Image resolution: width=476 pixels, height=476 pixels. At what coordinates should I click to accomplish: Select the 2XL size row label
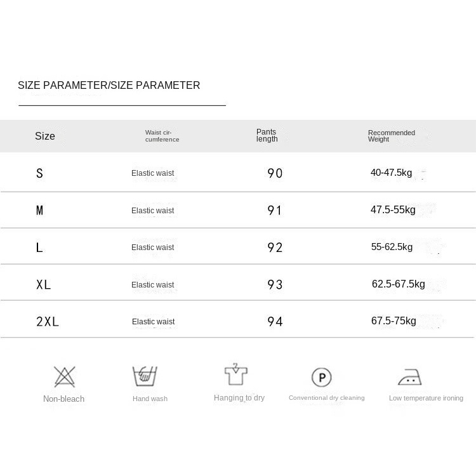[48, 322]
